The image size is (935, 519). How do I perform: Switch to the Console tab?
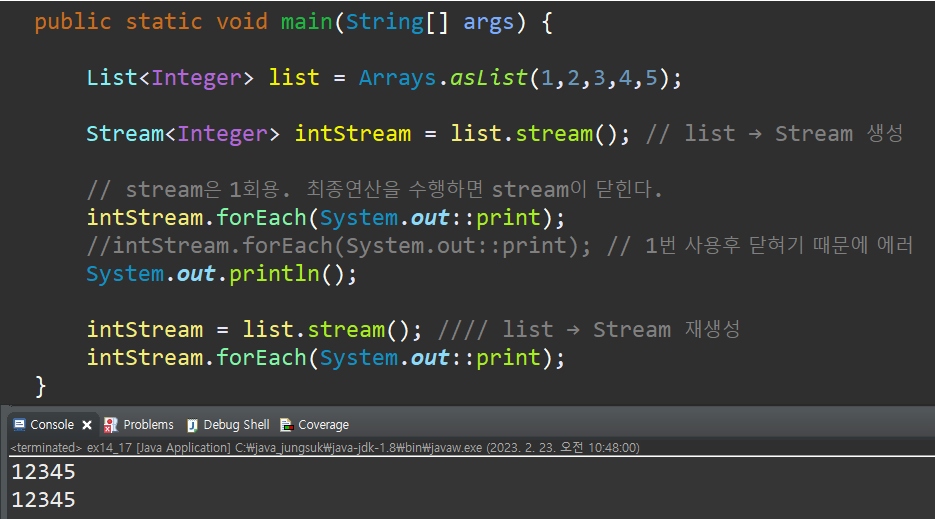point(52,425)
